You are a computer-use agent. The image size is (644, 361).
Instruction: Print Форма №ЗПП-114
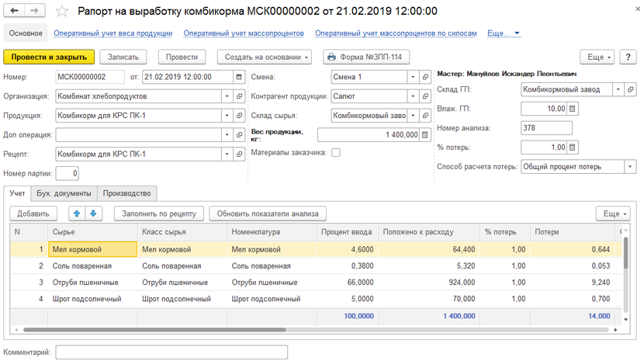(x=366, y=57)
